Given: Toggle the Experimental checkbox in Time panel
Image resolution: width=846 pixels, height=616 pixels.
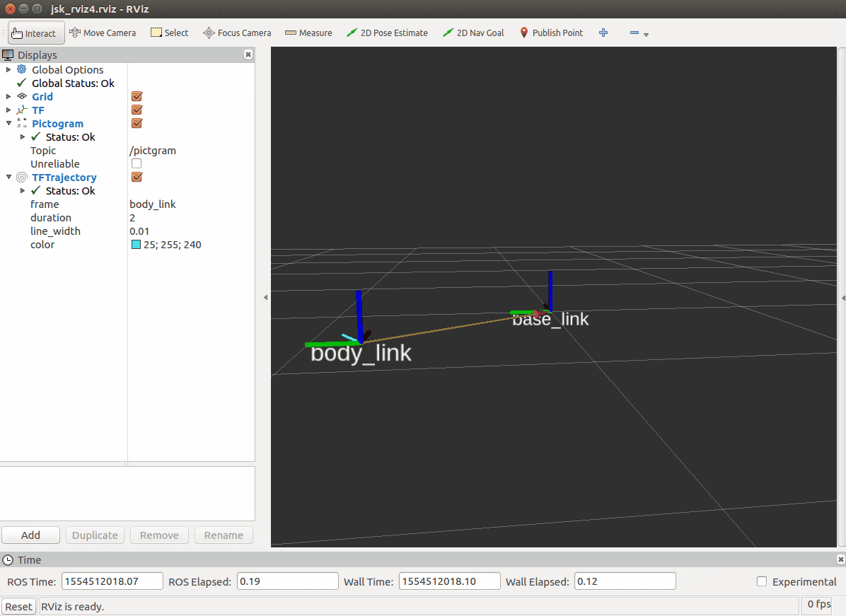Looking at the screenshot, I should (x=762, y=581).
